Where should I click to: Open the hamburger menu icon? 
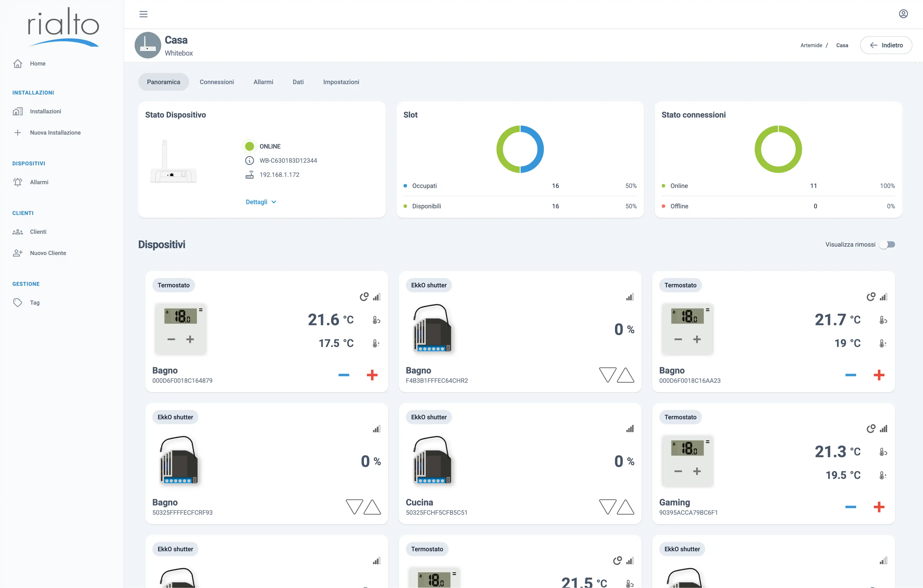point(143,14)
